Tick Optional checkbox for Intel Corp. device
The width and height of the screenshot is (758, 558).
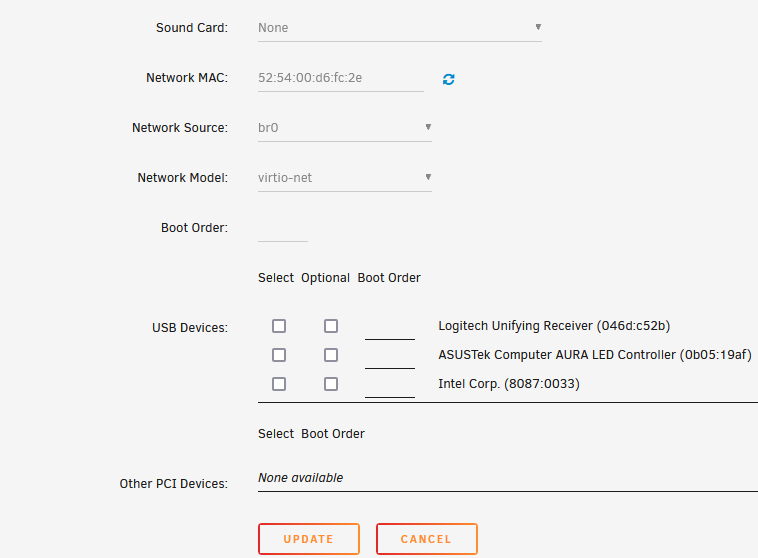point(331,384)
